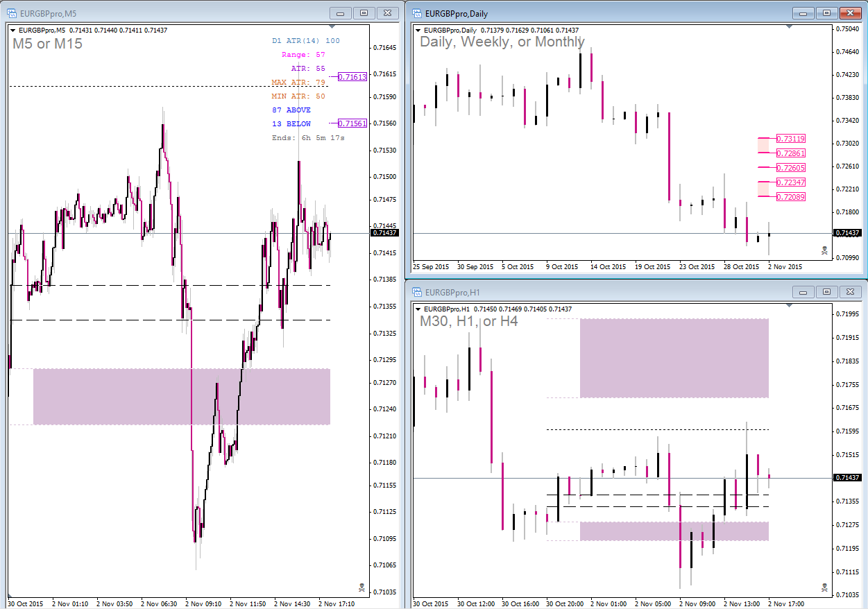Click the EURGBPpro,H1 window chart icon
The width and height of the screenshot is (868, 609).
(418, 292)
